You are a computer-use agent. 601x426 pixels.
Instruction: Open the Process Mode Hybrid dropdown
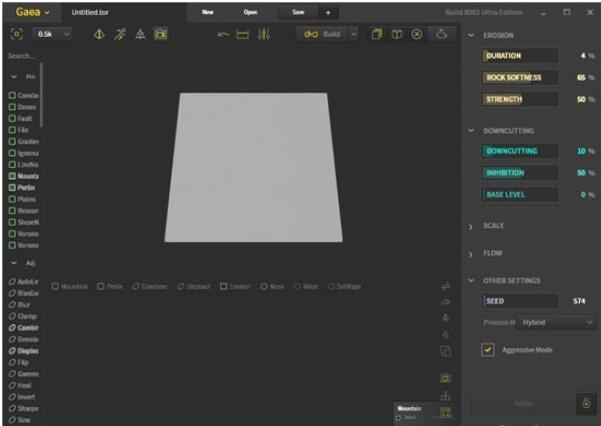coord(557,323)
